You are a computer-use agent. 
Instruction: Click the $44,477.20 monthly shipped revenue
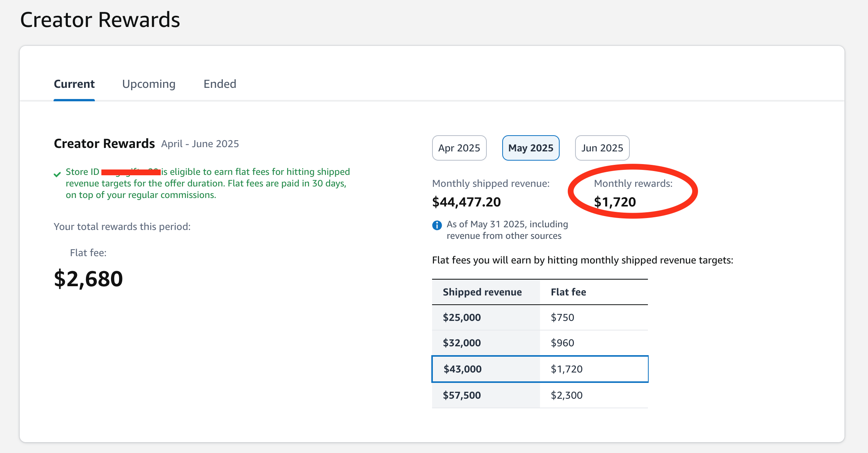pyautogui.click(x=466, y=202)
